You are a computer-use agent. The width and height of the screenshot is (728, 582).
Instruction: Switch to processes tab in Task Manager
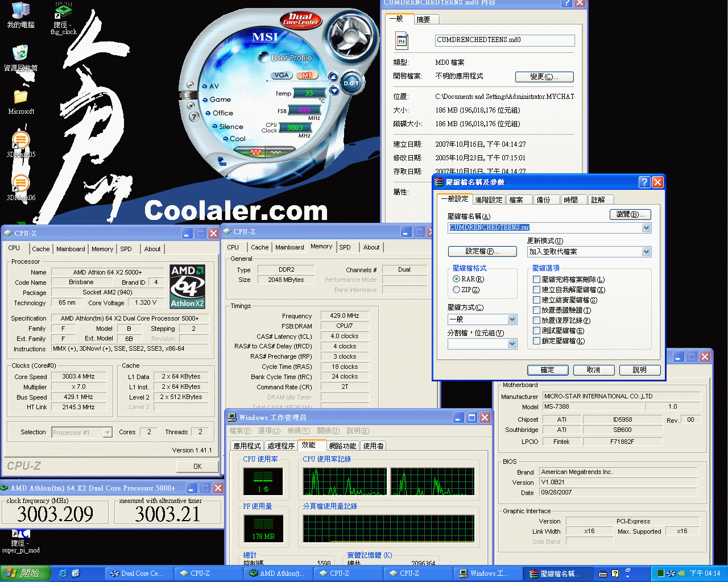point(281,446)
